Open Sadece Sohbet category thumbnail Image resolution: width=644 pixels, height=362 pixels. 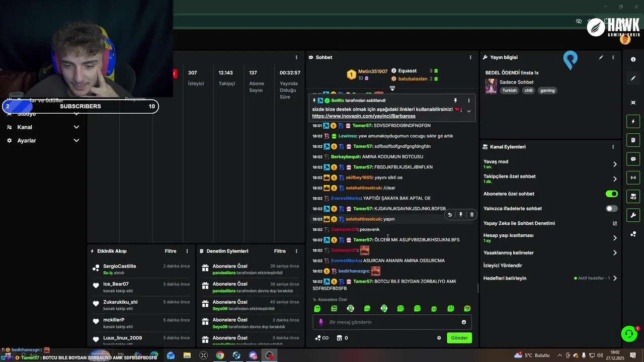coord(491,86)
